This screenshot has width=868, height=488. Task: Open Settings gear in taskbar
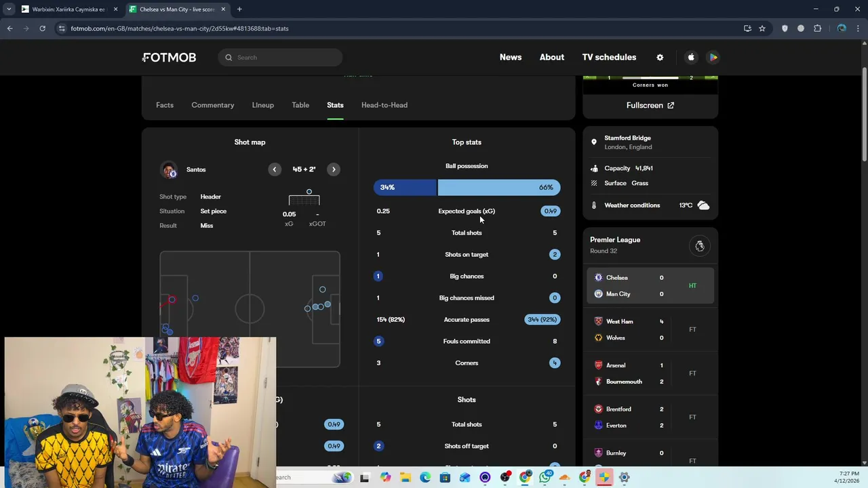point(625,478)
